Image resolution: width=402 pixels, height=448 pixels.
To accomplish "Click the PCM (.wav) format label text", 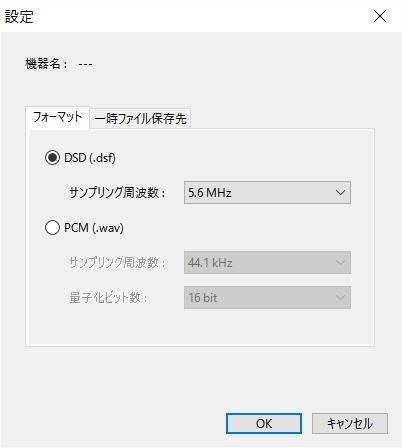I will coord(94,228).
